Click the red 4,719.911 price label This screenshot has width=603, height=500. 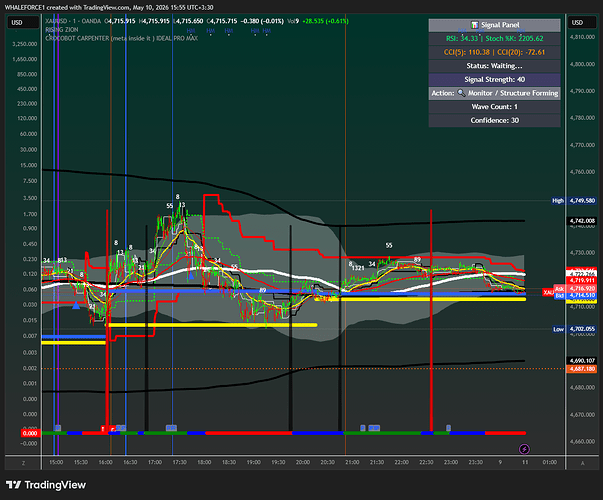pyautogui.click(x=582, y=280)
